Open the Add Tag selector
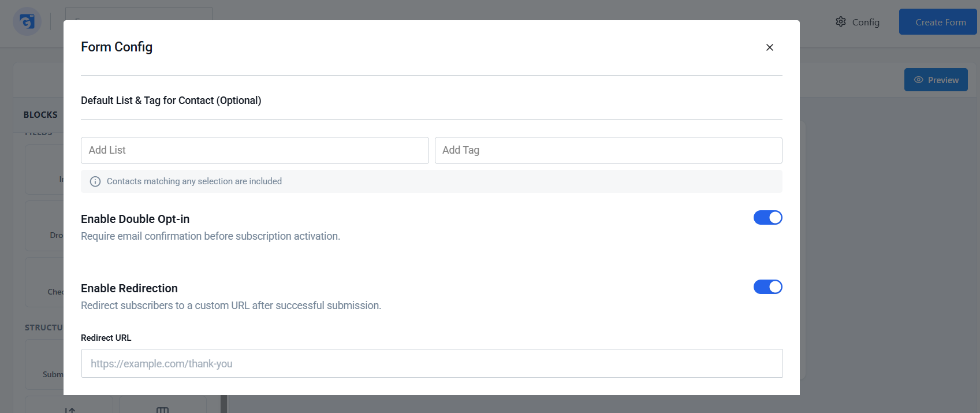 (608, 150)
